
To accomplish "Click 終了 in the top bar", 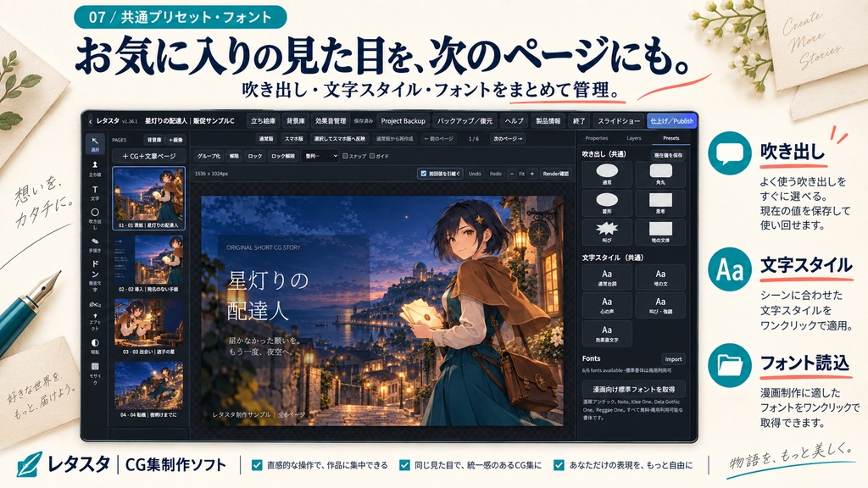I will coord(579,121).
